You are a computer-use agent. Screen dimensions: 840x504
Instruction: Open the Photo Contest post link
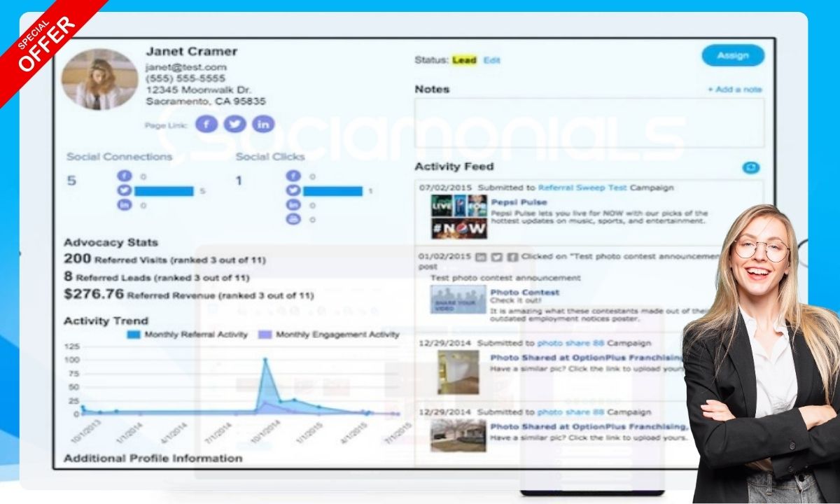524,292
